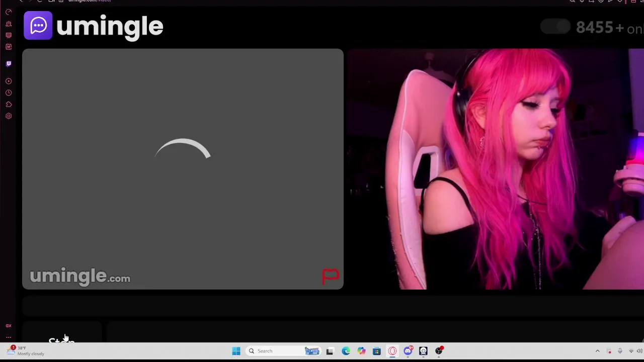The image size is (644, 362).
Task: Open Extensions puzzle icon in sidebar
Action: pyautogui.click(x=9, y=105)
